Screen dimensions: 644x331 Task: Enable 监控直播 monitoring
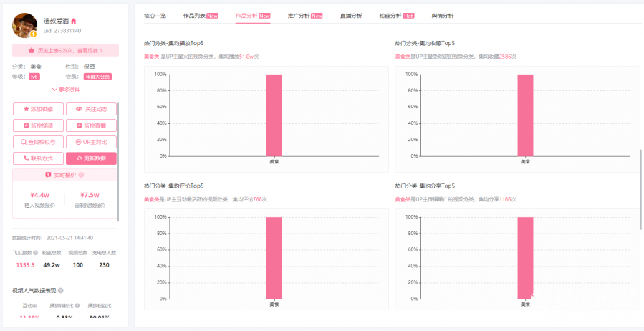point(91,125)
